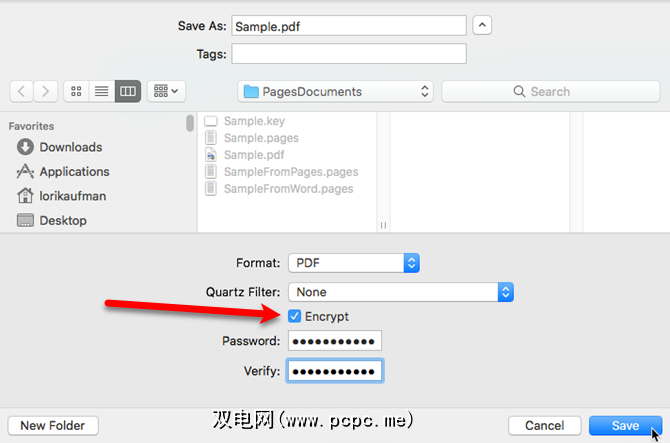Click the SampleFromWord.pages file icon
Screen dimensions: 670x443
point(211,188)
